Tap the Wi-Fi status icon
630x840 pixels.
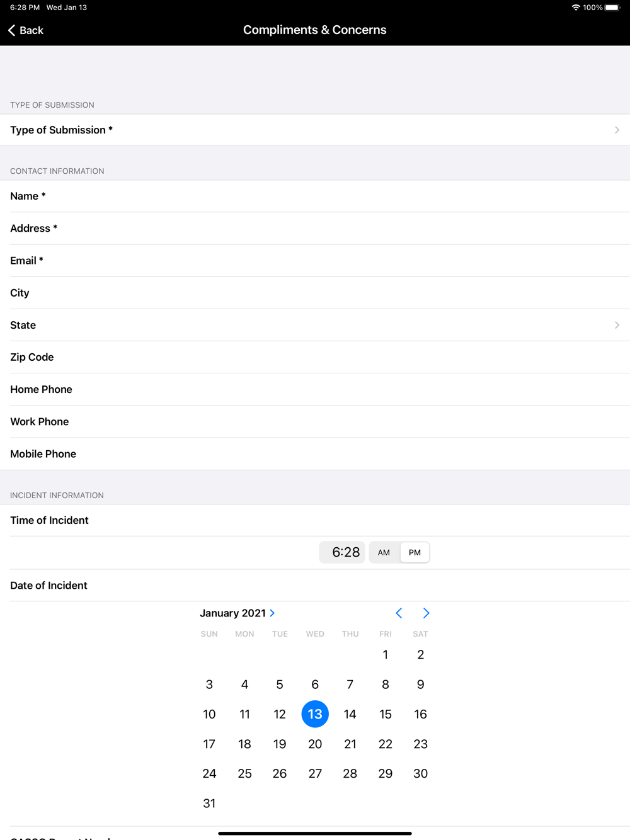point(576,8)
